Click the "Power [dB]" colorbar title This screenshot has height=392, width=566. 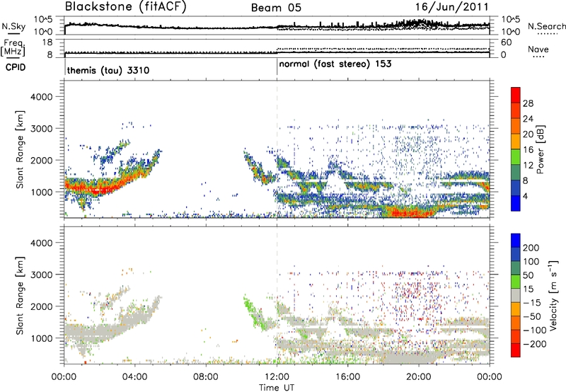click(x=541, y=149)
